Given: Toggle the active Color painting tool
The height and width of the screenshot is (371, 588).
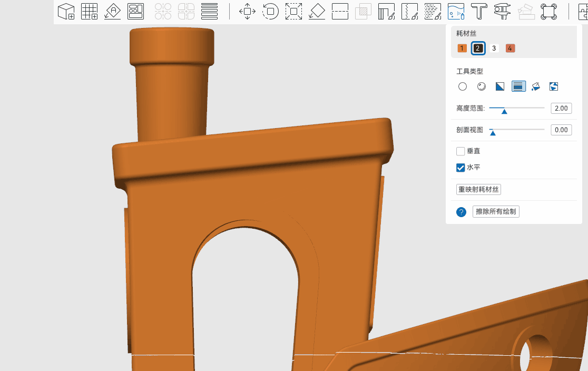Looking at the screenshot, I should (x=456, y=11).
